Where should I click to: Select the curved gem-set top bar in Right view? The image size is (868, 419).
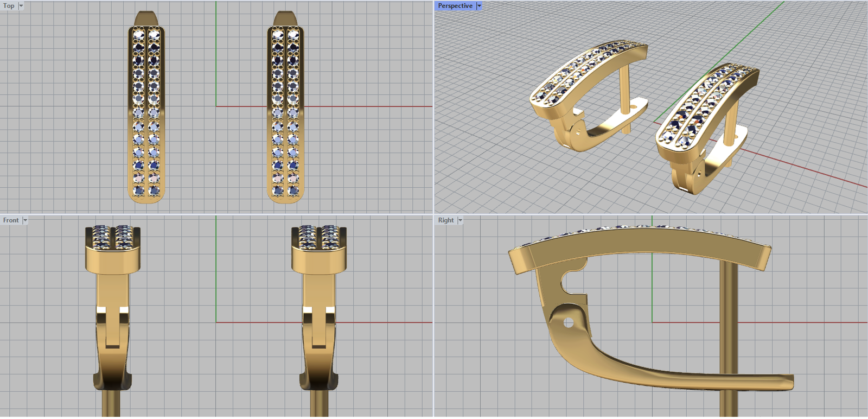pyautogui.click(x=640, y=244)
